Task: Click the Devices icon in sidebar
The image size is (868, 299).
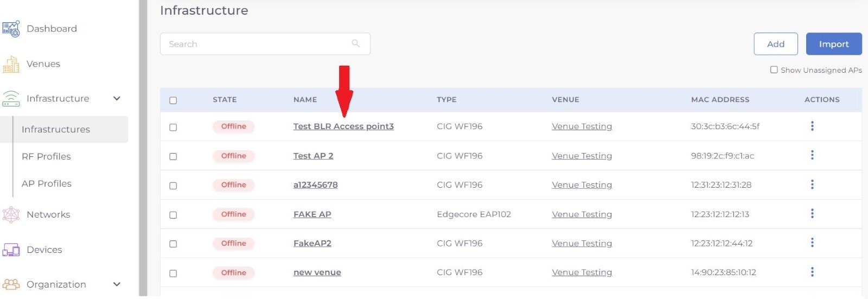Action: pos(11,250)
